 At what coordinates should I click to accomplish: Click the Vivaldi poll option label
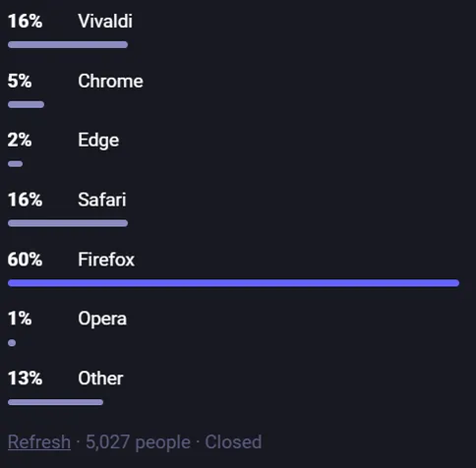point(105,22)
